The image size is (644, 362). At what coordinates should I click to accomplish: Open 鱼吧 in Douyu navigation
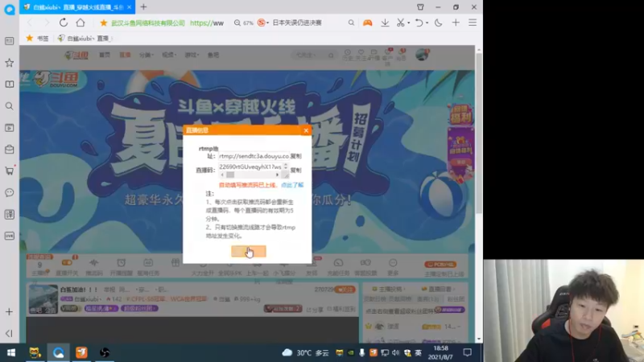tap(213, 55)
